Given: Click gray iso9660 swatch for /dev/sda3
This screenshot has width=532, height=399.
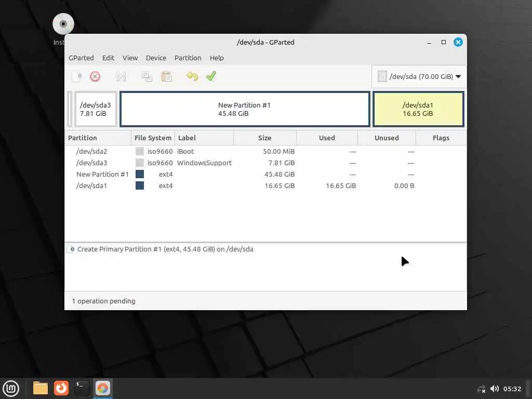Looking at the screenshot, I should pyautogui.click(x=139, y=163).
